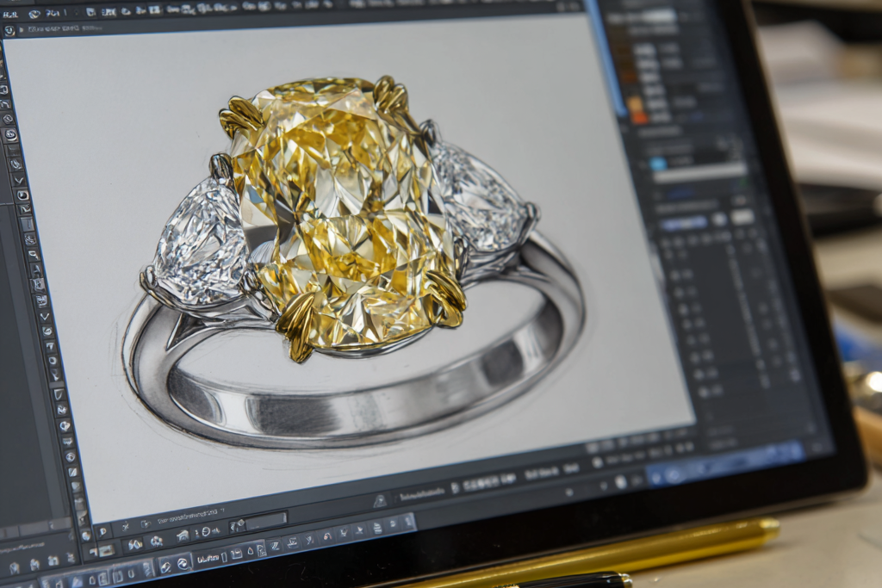Viewport: 882px width, 588px height.
Task: Toggle visibility of the third layer row
Action: tap(681, 309)
